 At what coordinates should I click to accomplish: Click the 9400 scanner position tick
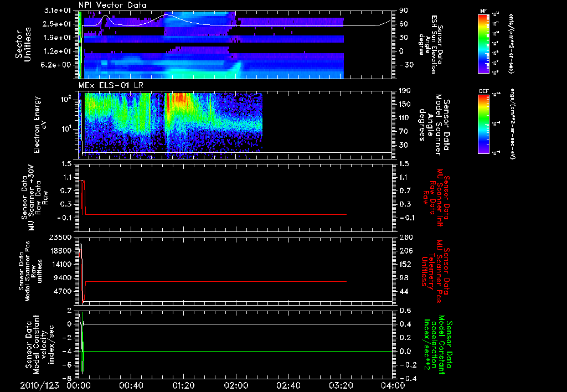click(62, 278)
